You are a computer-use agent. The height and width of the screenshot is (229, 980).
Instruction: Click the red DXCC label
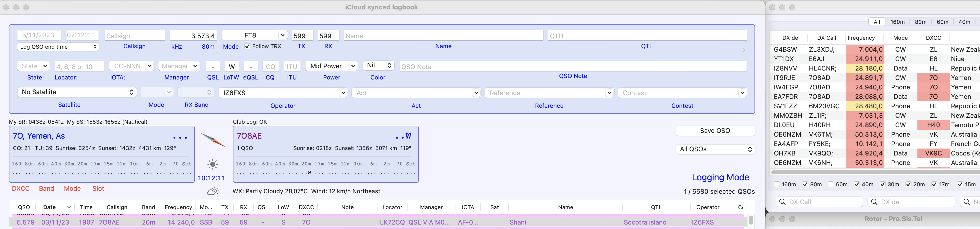(21, 189)
